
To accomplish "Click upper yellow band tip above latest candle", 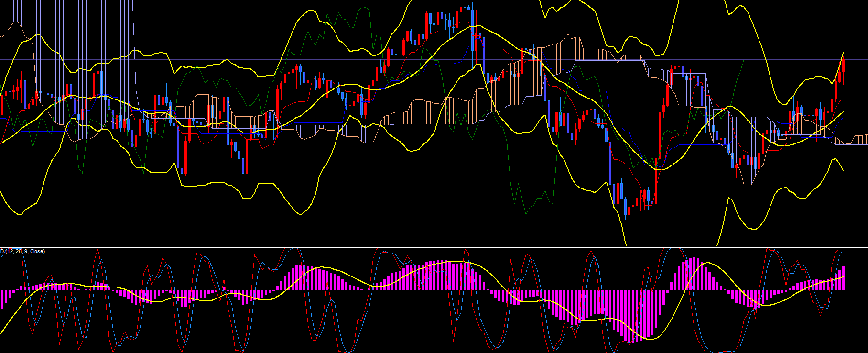I will tap(843, 52).
